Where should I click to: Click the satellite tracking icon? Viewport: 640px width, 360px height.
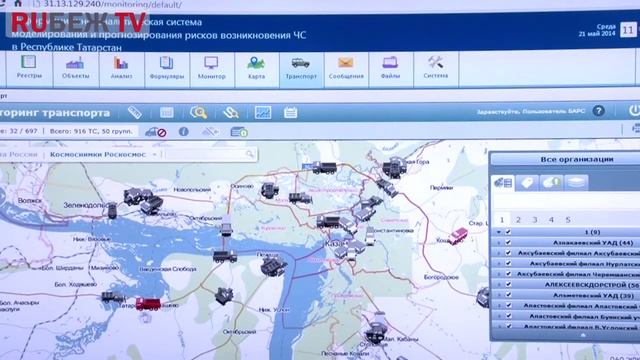pyautogui.click(x=210, y=131)
